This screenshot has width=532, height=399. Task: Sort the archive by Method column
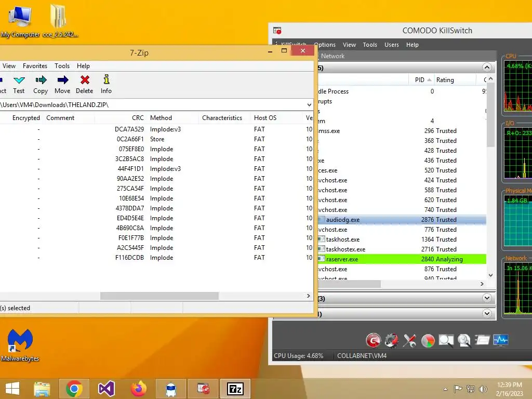[x=172, y=118]
